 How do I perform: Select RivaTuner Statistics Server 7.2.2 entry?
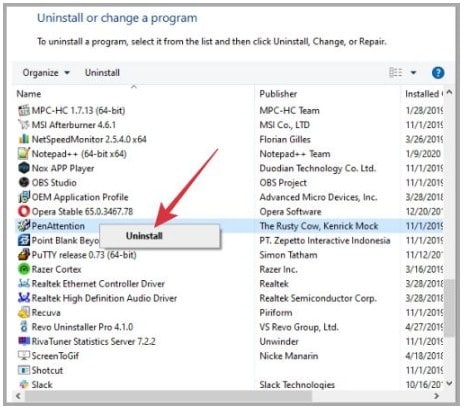click(x=93, y=342)
